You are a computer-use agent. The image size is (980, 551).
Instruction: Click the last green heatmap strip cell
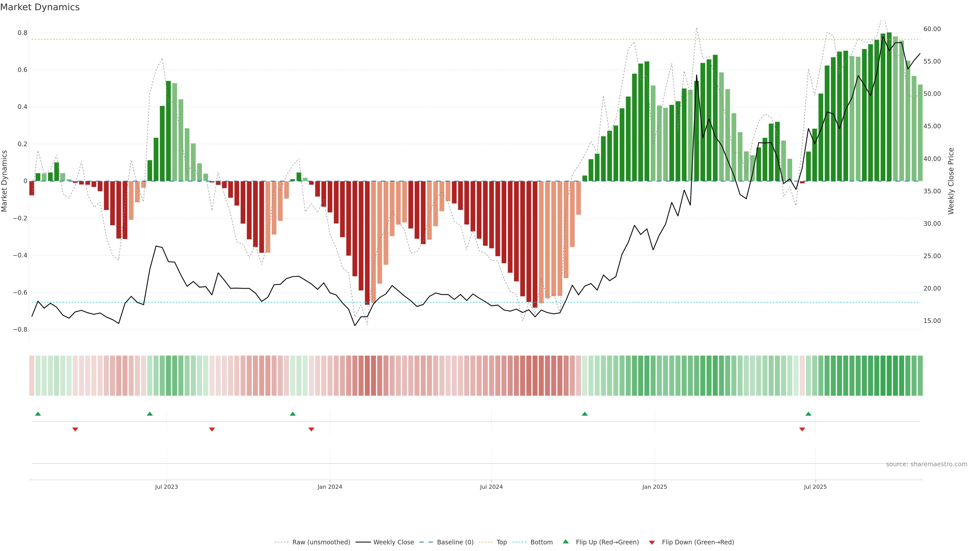[920, 376]
